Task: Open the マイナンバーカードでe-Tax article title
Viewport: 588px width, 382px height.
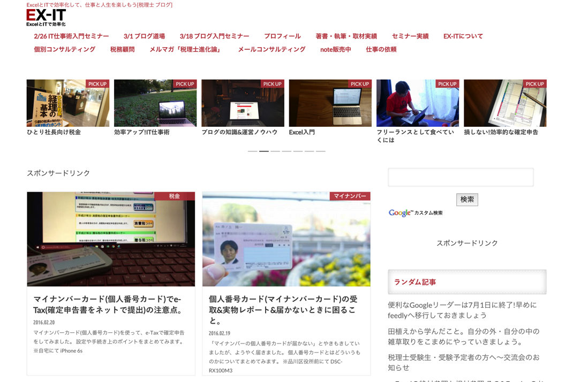Action: coord(108,304)
